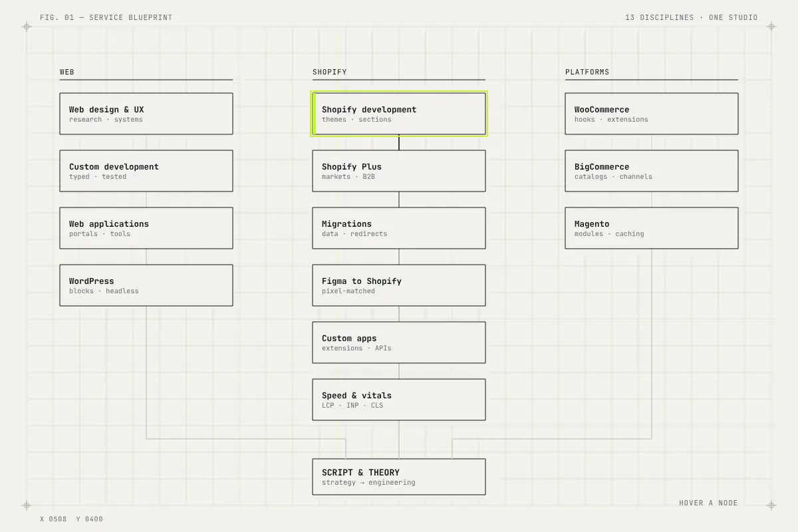
Task: Click the SCRIPT & THEORY root node
Action: 399,477
